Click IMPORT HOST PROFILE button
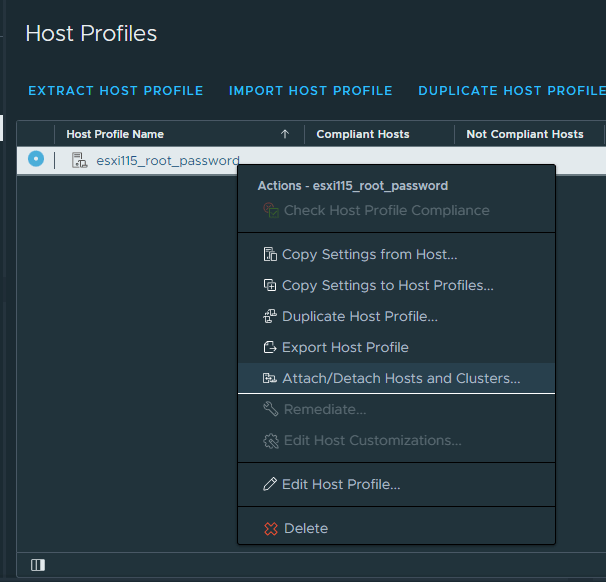Image resolution: width=606 pixels, height=582 pixels. point(311,91)
